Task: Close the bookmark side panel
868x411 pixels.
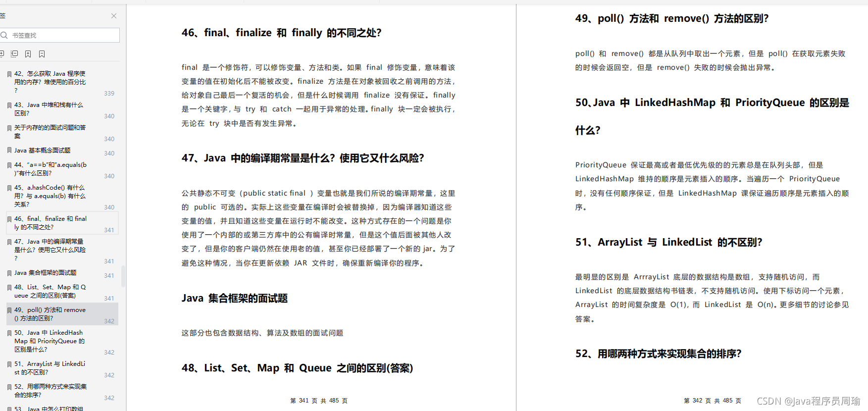Action: [114, 16]
